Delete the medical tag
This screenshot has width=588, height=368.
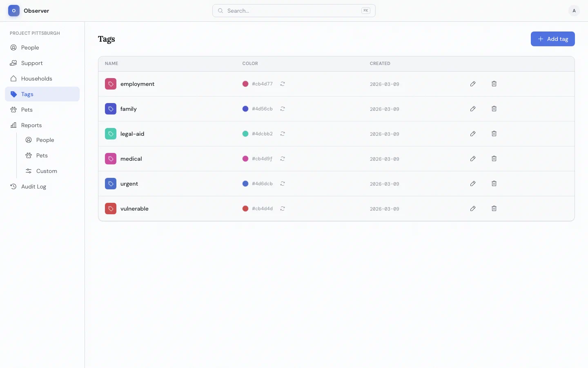tap(494, 159)
